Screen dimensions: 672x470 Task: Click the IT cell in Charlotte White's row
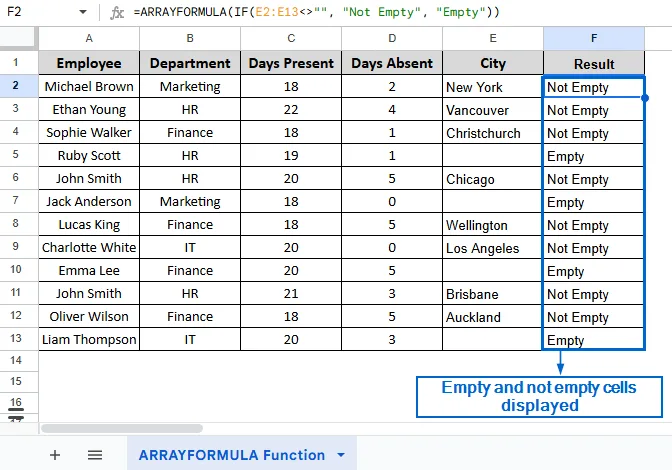[190, 248]
